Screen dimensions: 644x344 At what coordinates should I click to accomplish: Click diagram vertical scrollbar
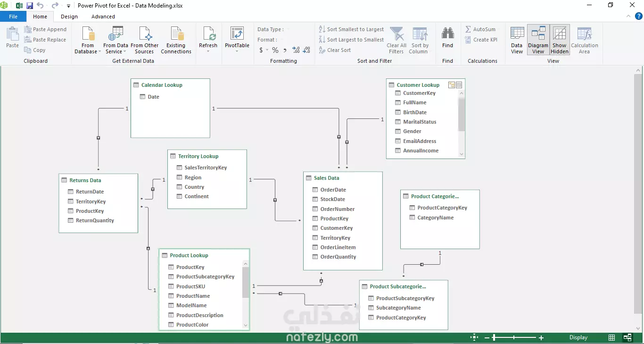638,193
